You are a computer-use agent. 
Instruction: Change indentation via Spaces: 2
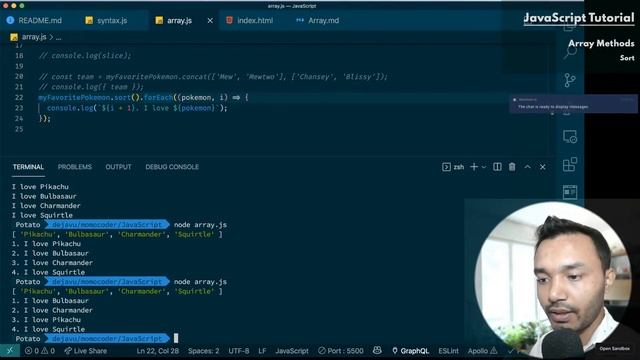coord(203,351)
